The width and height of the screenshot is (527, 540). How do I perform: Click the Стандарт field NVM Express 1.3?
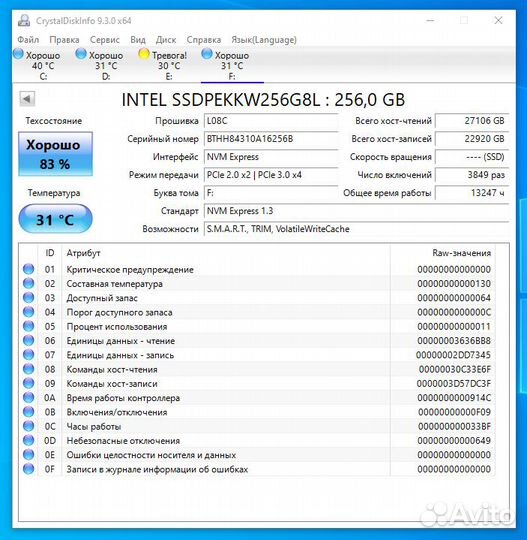point(356,211)
